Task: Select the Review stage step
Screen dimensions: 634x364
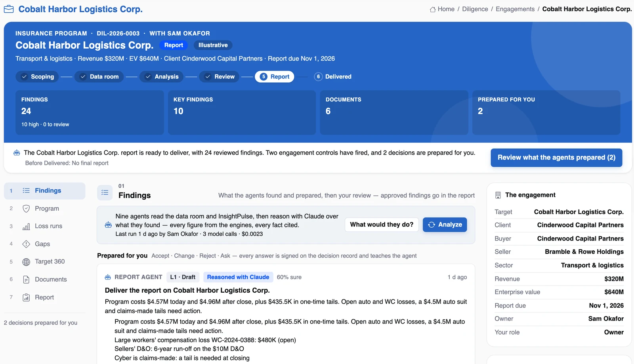Action: pyautogui.click(x=219, y=77)
